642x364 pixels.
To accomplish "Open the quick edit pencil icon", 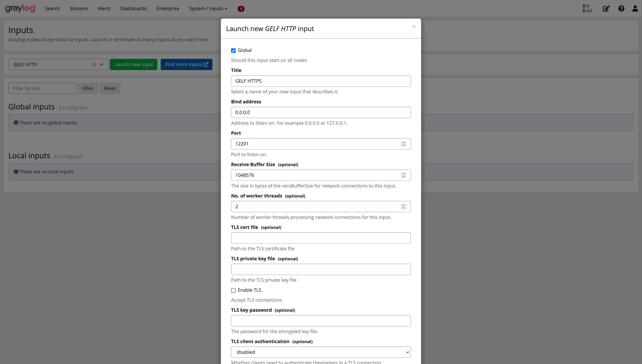I will pos(606,8).
